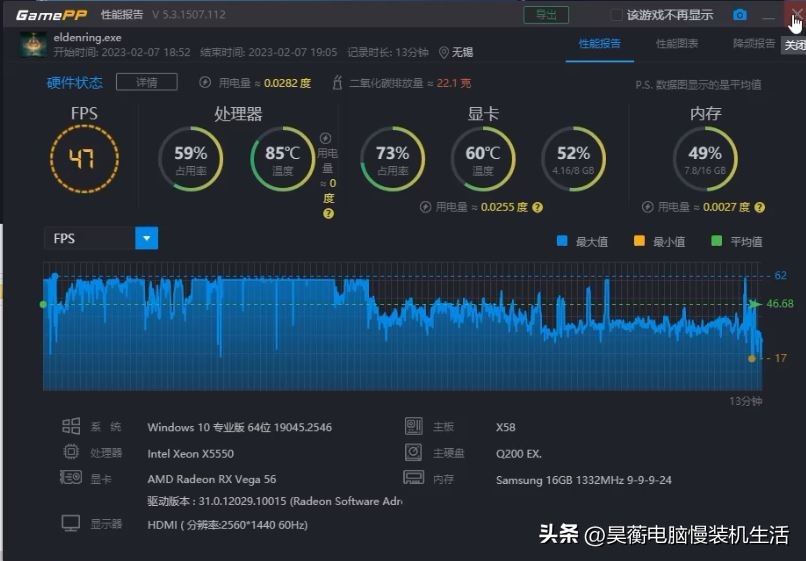Click the AMD Radeon RX Vega 56 text
Screen dimensions: 806x561
[x=212, y=479]
